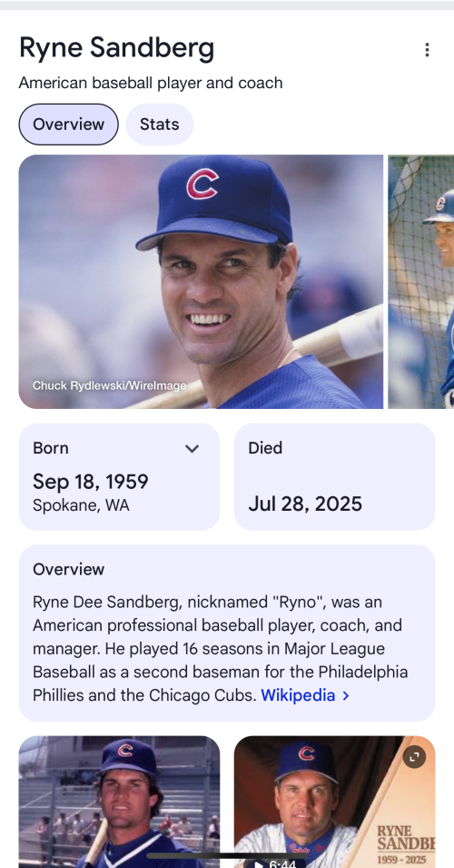Tap the Overview description card
Image resolution: width=454 pixels, height=868 pixels.
tap(227, 633)
